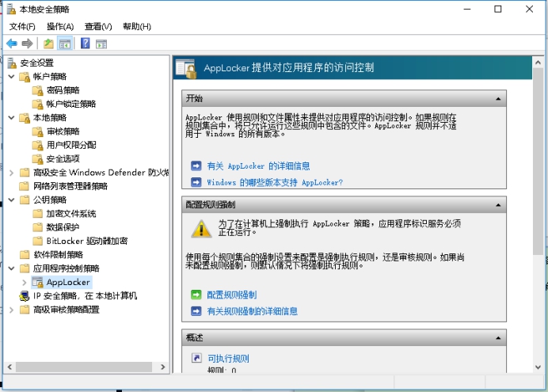The width and height of the screenshot is (548, 392).
Task: Open the 查看(V) menu
Action: tap(98, 27)
